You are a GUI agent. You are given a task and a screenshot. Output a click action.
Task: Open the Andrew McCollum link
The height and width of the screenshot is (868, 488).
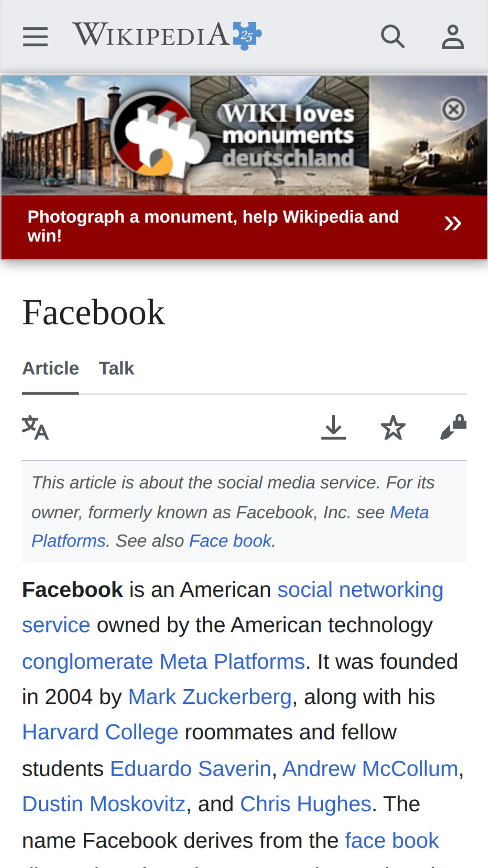pyautogui.click(x=370, y=769)
